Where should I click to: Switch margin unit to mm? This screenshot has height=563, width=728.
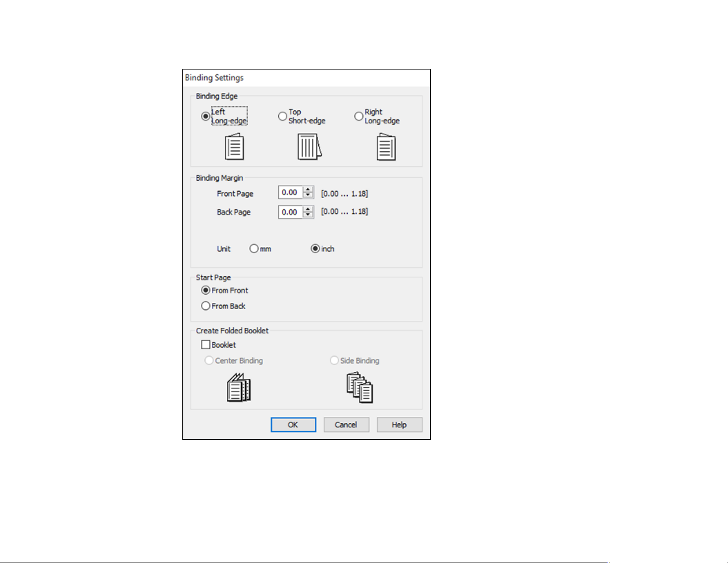coord(254,249)
